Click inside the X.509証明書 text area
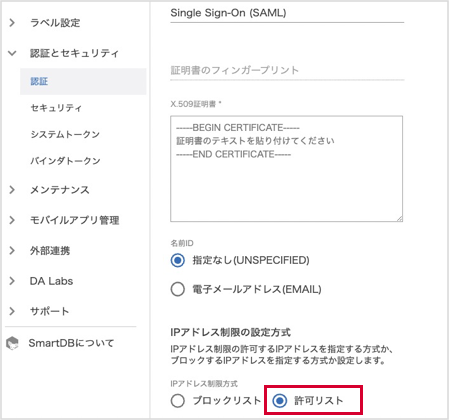 point(286,169)
